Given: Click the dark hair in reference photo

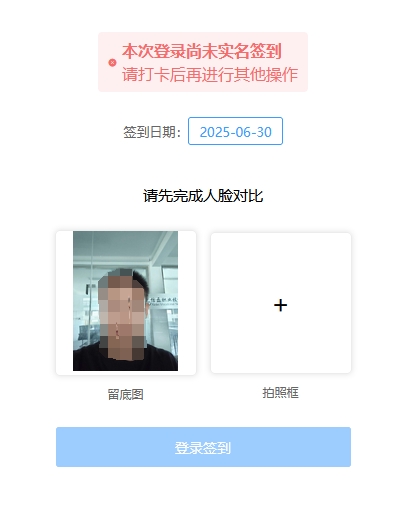Looking at the screenshot, I should pos(140,282).
